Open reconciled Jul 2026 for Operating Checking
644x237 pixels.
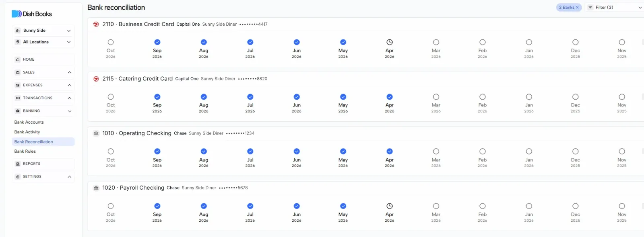tap(250, 151)
